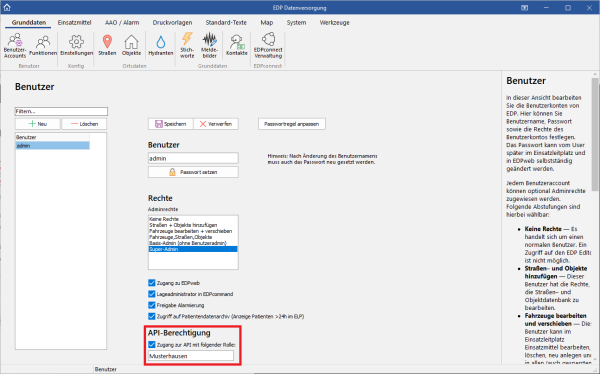Open the Funktionen ribbon icon
The width and height of the screenshot is (600, 374).
point(43,46)
